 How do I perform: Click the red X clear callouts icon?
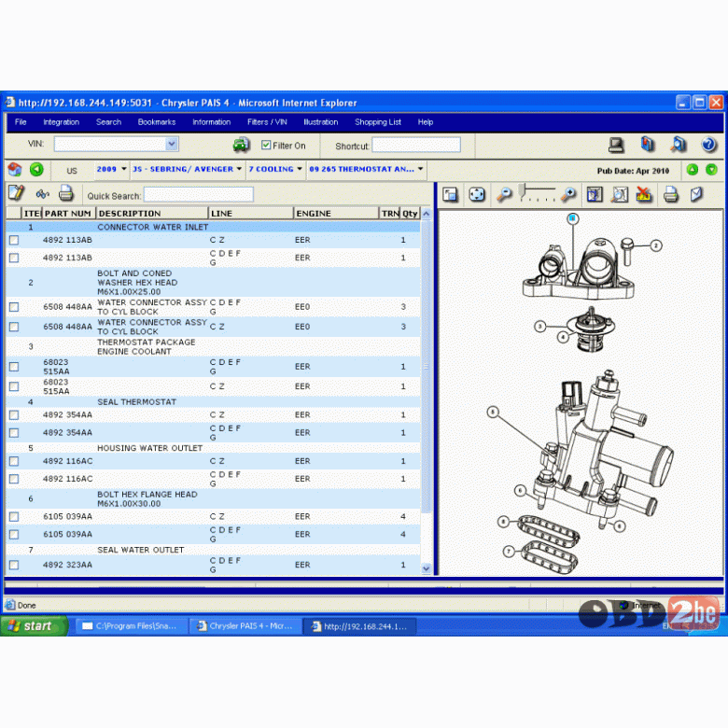[x=644, y=194]
